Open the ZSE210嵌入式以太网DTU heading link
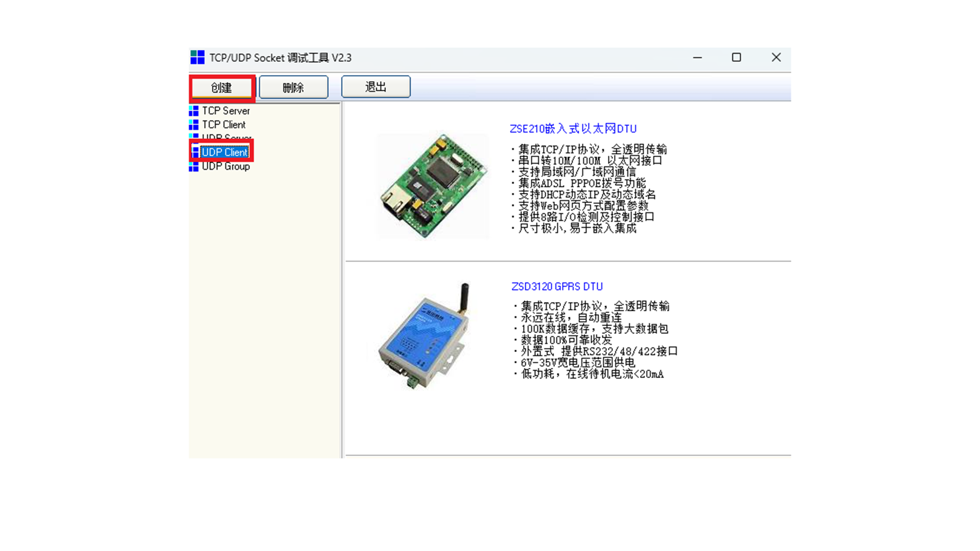This screenshot has width=980, height=551. tap(573, 129)
